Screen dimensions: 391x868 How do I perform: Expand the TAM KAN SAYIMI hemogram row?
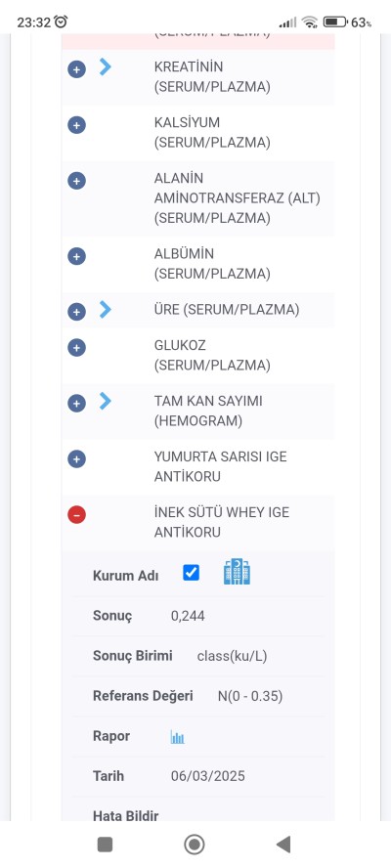pos(76,404)
